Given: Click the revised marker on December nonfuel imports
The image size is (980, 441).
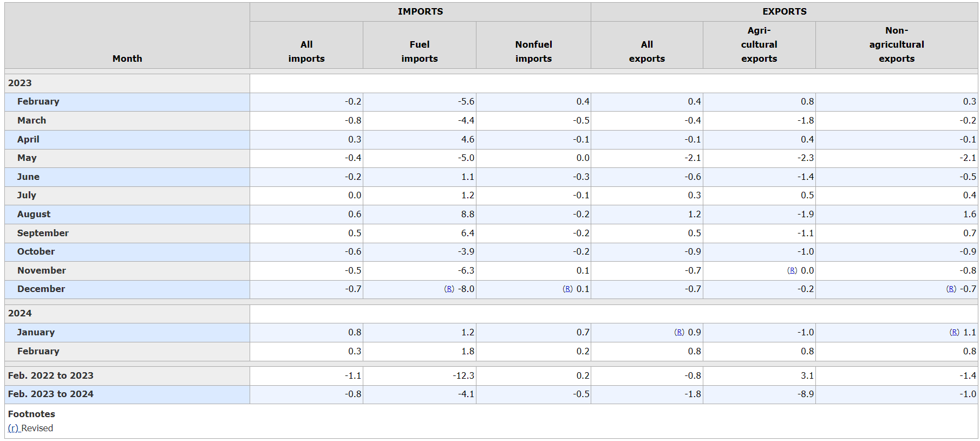Looking at the screenshot, I should 567,289.
